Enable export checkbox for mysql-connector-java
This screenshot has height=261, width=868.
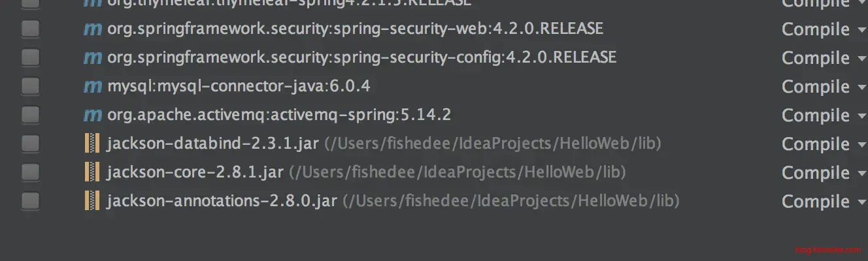pos(30,87)
